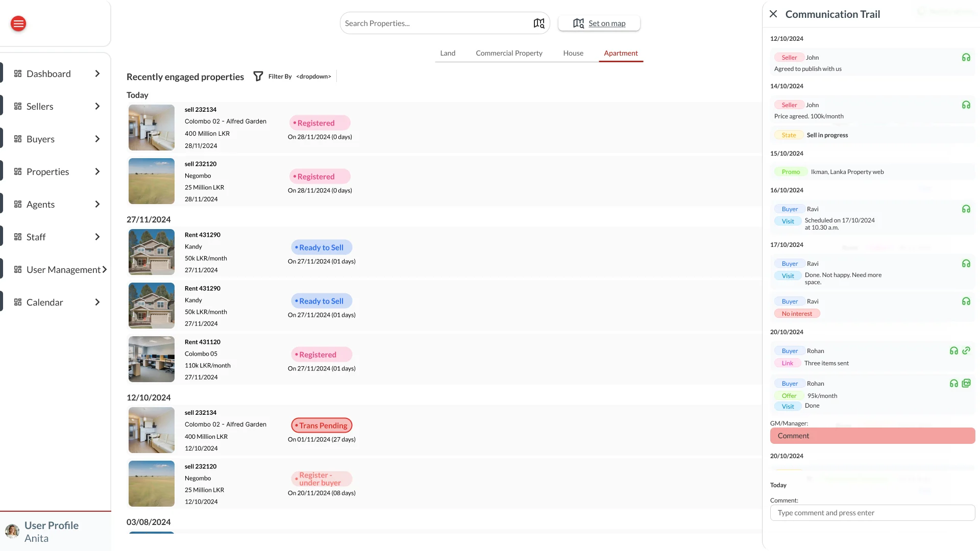The image size is (980, 551).
Task: Click the Promo tag on 15/10/2024
Action: pos(791,172)
